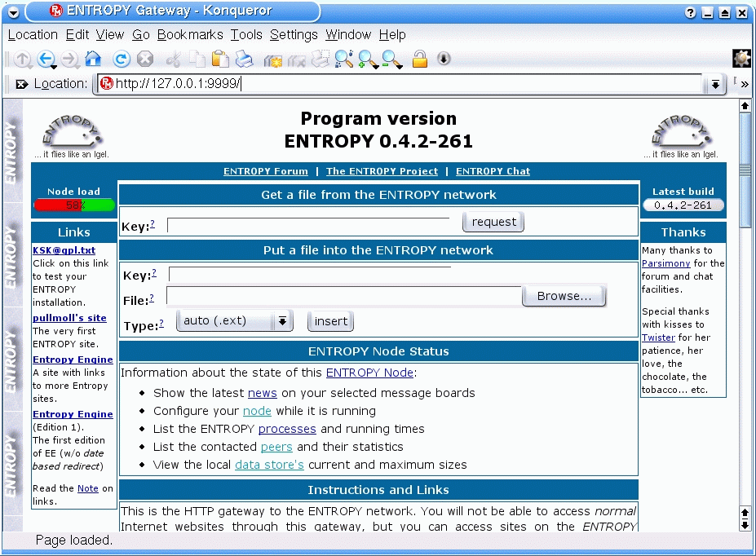The image size is (756, 556).
Task: Click the Copy icon in toolbar
Action: point(197,60)
